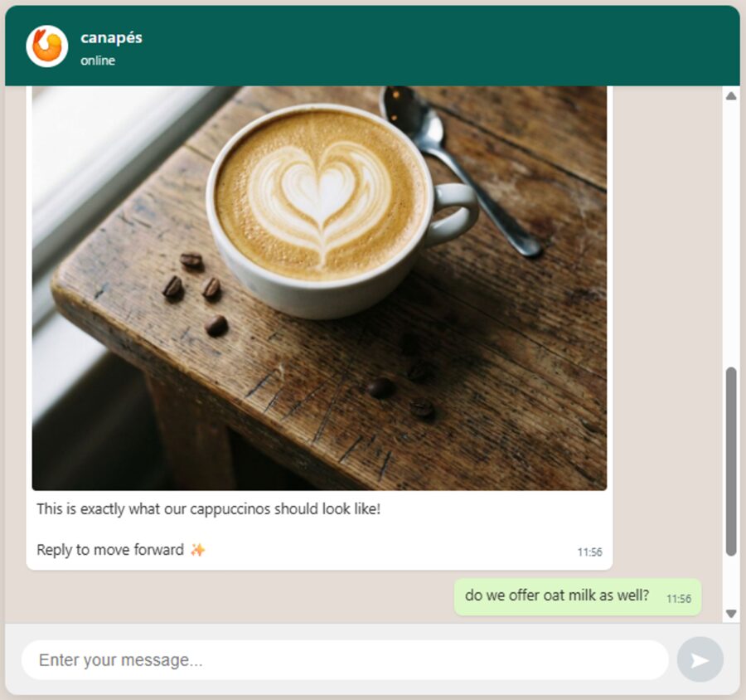The width and height of the screenshot is (746, 700).
Task: Click the 'Reply to move forward' line
Action: click(110, 550)
